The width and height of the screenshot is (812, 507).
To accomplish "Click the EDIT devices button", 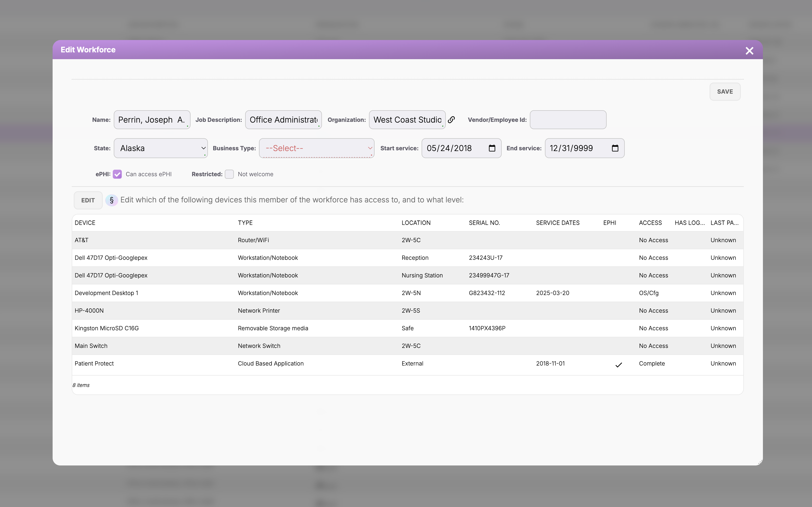I will click(x=88, y=200).
